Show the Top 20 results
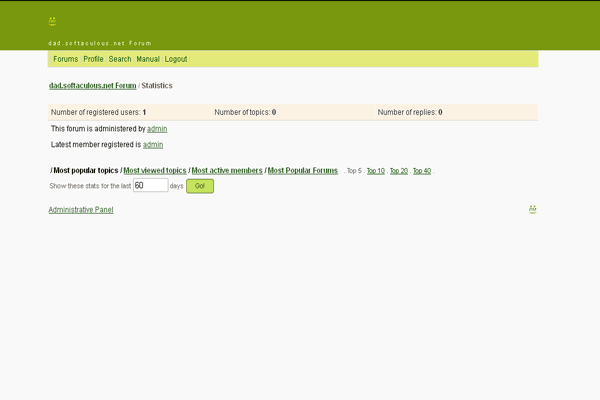Viewport: 600px width, 400px height. click(398, 171)
